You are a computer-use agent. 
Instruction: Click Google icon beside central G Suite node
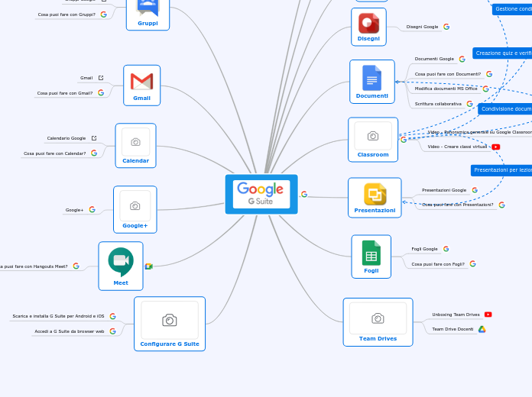tap(304, 194)
